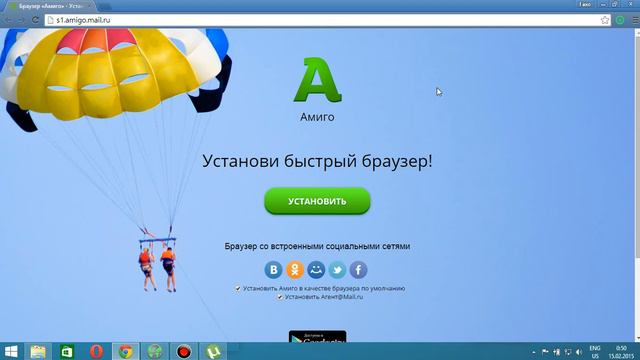This screenshot has width=640, height=360.
Task: Click the green extension icon in the toolbar
Action: [x=620, y=20]
